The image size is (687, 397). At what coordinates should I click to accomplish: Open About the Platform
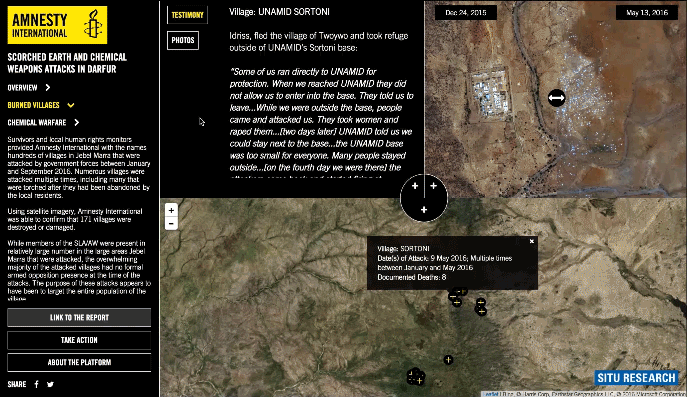tap(79, 362)
